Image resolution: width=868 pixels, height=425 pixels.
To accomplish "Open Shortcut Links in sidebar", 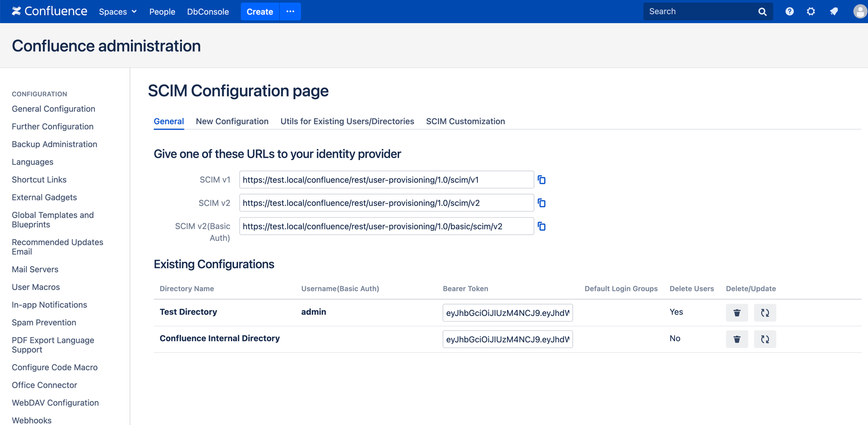I will click(x=39, y=179).
